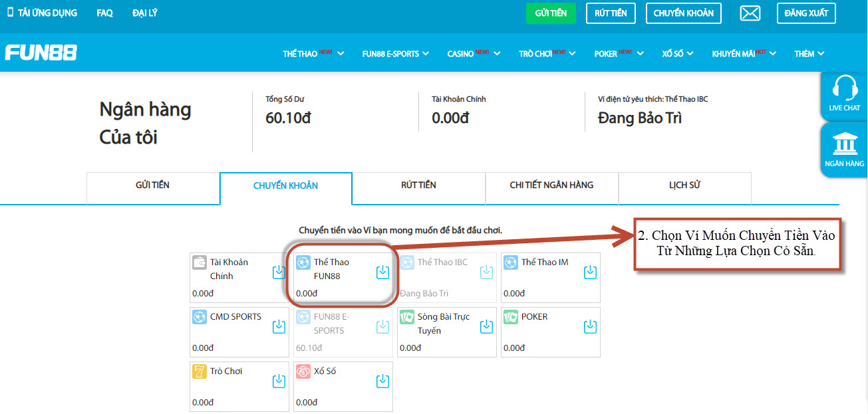Click the soccer ball icon of CMD SPORTS
868x414 pixels.
pyautogui.click(x=199, y=317)
